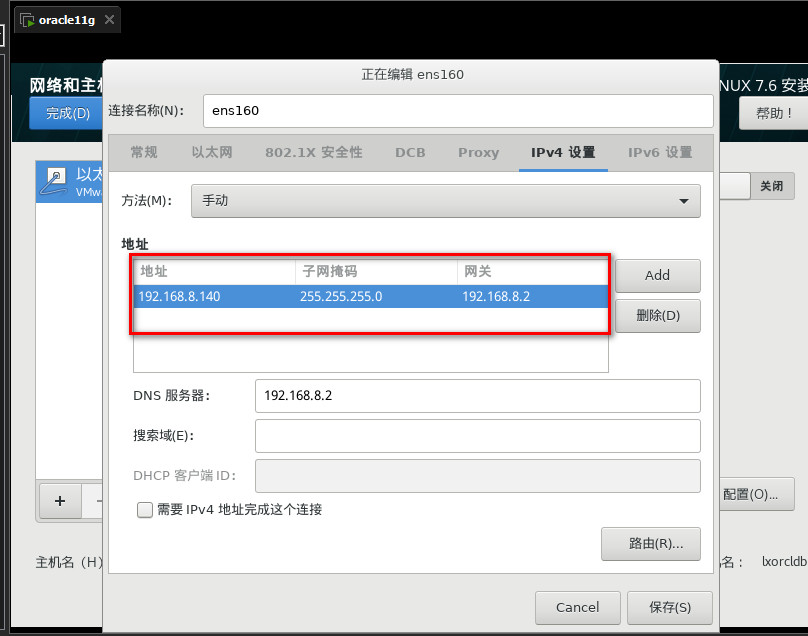Click the plus button to add device
Screen dimensions: 808x636
pyautogui.click(x=60, y=501)
